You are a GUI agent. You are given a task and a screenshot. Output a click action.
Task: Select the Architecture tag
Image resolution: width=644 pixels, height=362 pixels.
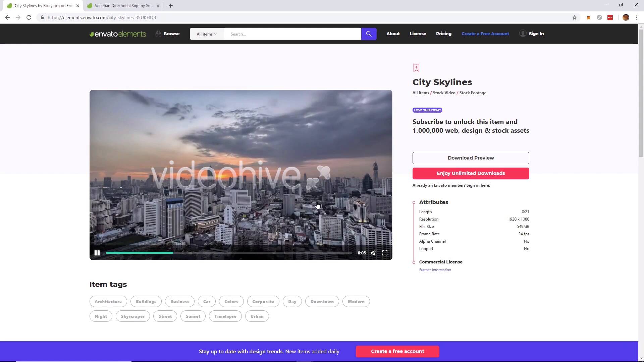pyautogui.click(x=108, y=301)
